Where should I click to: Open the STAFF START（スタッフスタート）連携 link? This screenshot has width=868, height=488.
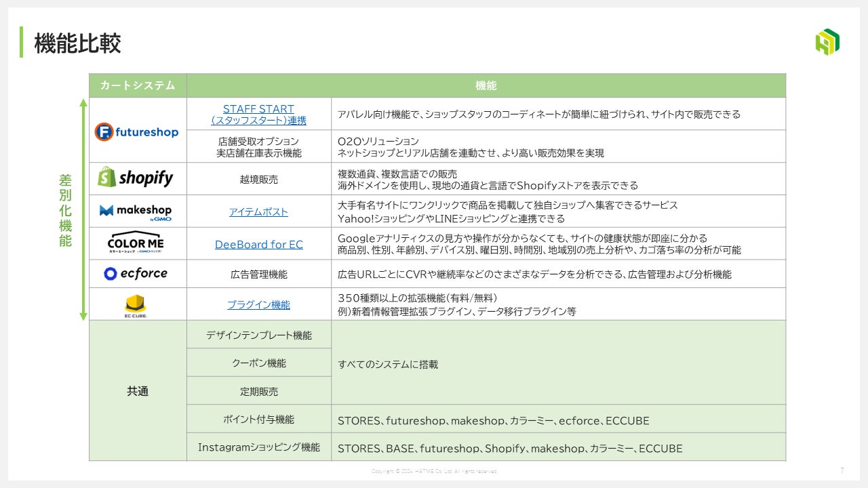[258, 115]
